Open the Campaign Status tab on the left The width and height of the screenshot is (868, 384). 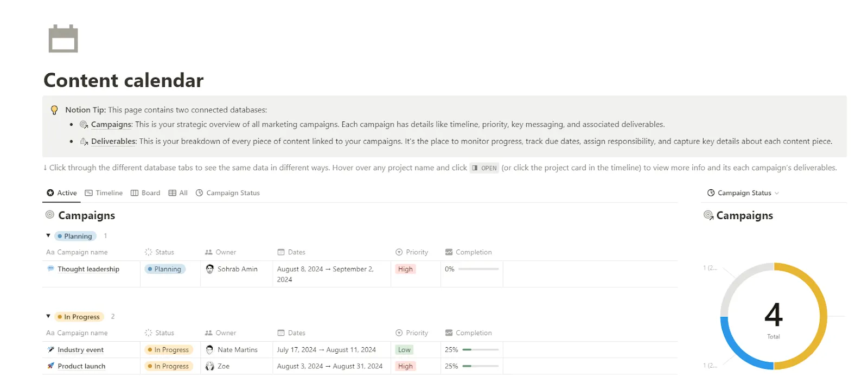point(228,193)
